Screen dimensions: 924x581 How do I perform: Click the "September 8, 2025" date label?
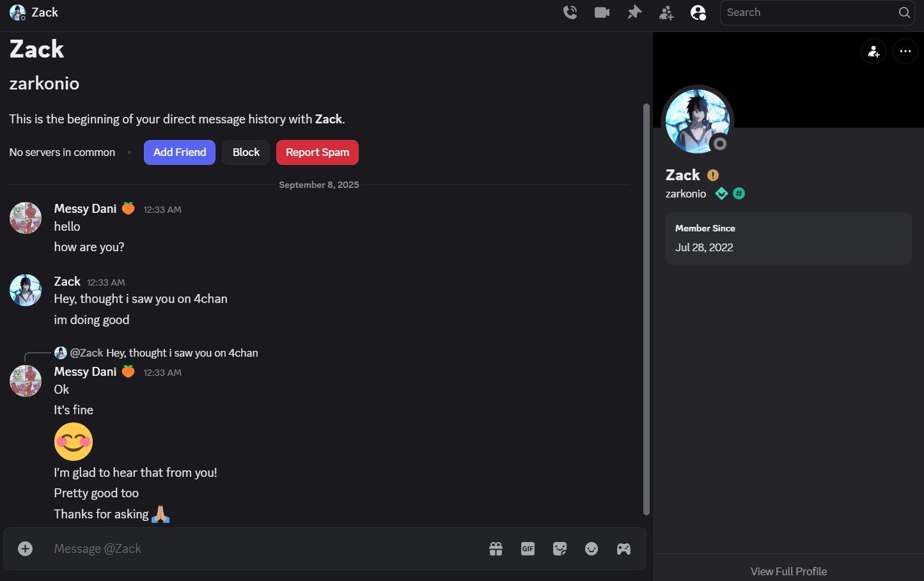pyautogui.click(x=319, y=185)
